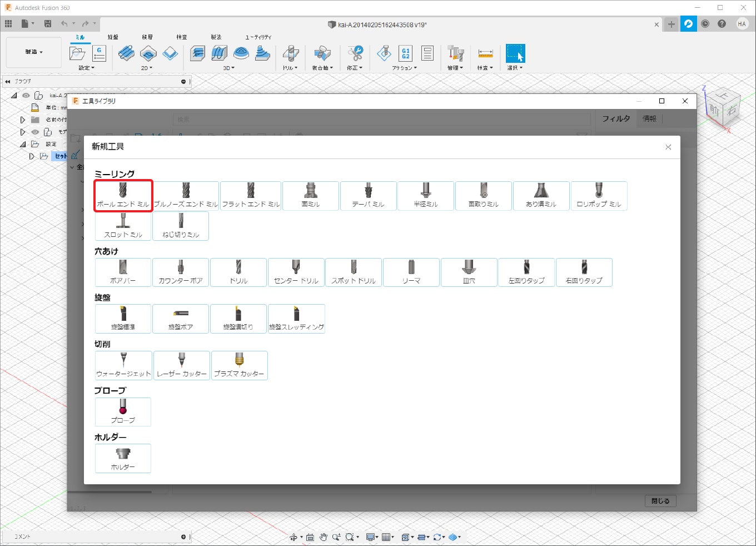Expand the 名前の付いたビュー tree node

(x=23, y=120)
